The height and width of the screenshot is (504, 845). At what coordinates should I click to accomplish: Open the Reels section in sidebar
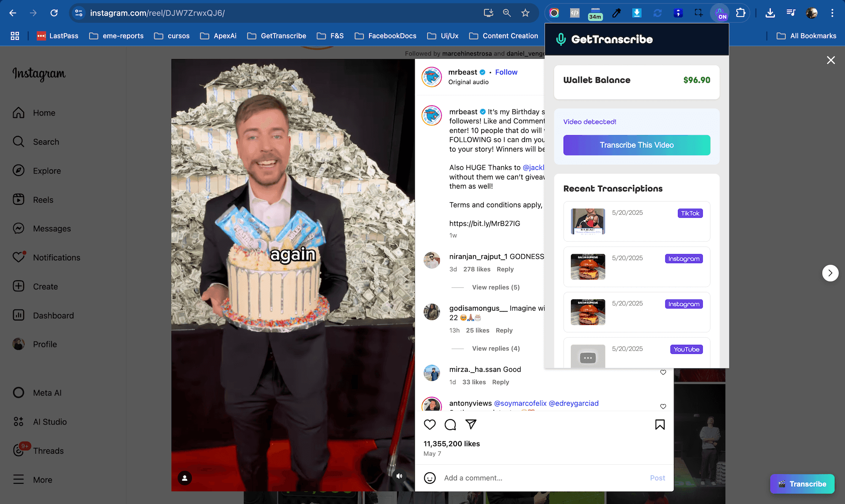click(x=42, y=199)
